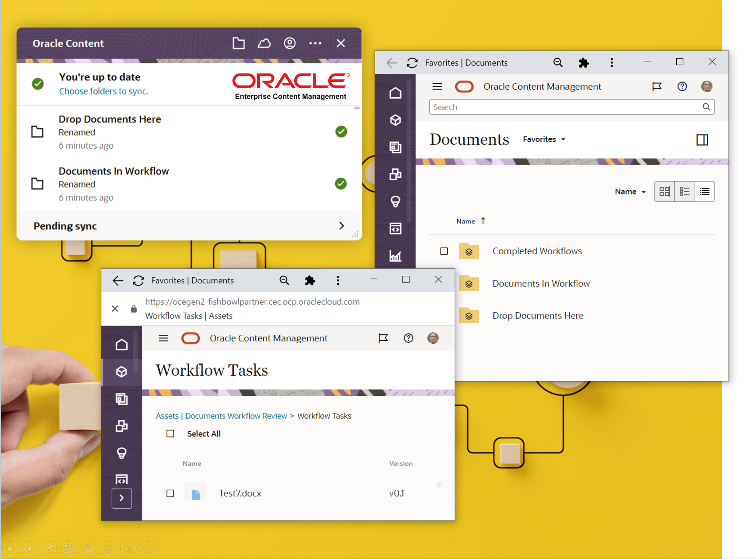Click the flag icon in Documents window
756x559 pixels.
click(657, 86)
